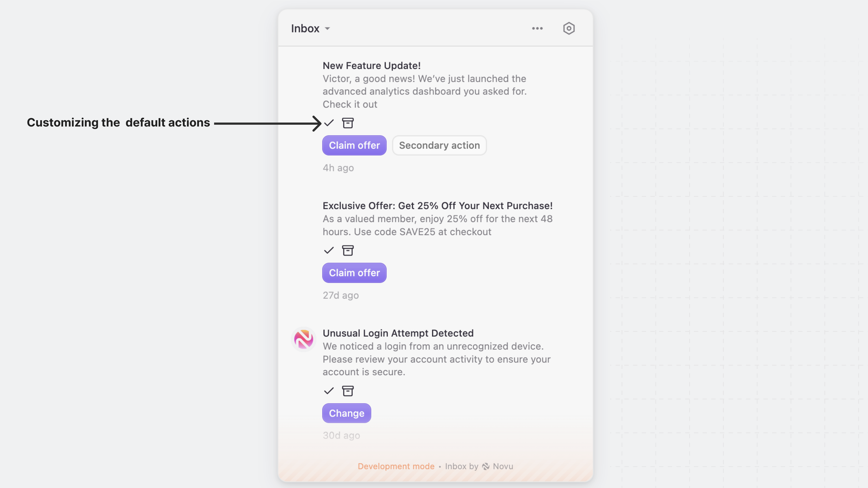Mark Unusual Login Attempt as read
The image size is (868, 488).
pyautogui.click(x=328, y=391)
